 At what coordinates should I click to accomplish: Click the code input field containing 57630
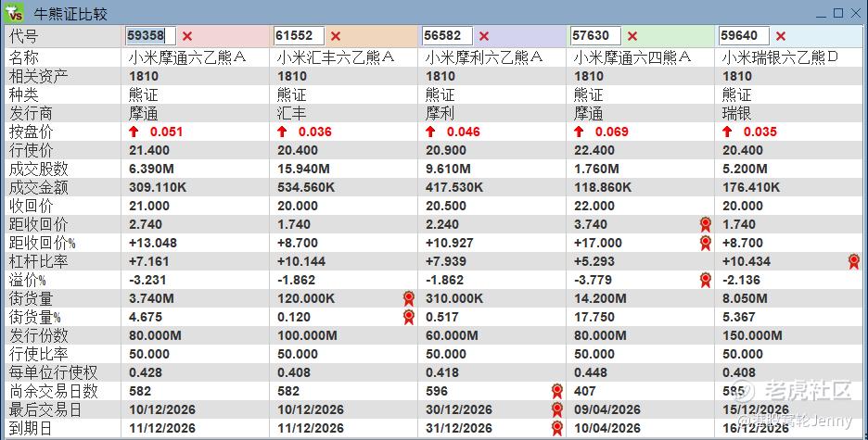(595, 36)
